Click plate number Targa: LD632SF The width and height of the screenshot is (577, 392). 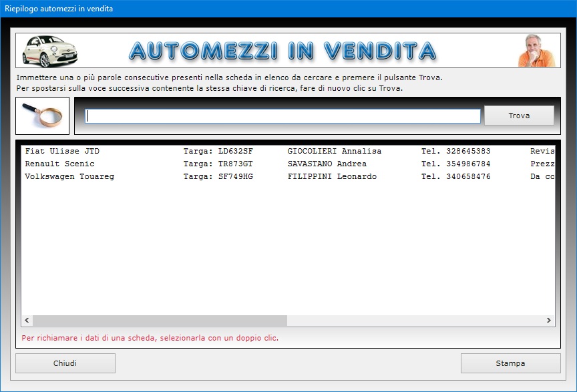coord(218,151)
